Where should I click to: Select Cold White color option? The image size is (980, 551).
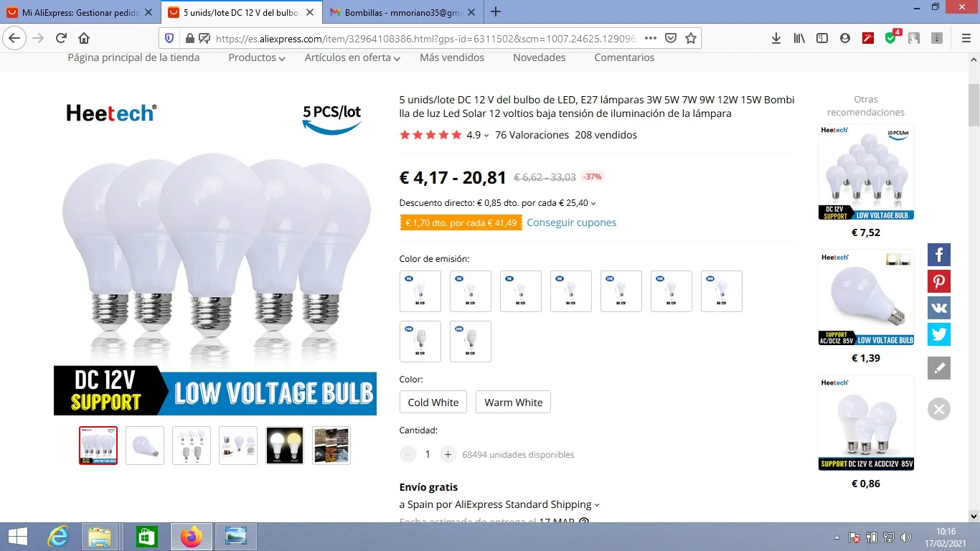pos(433,402)
